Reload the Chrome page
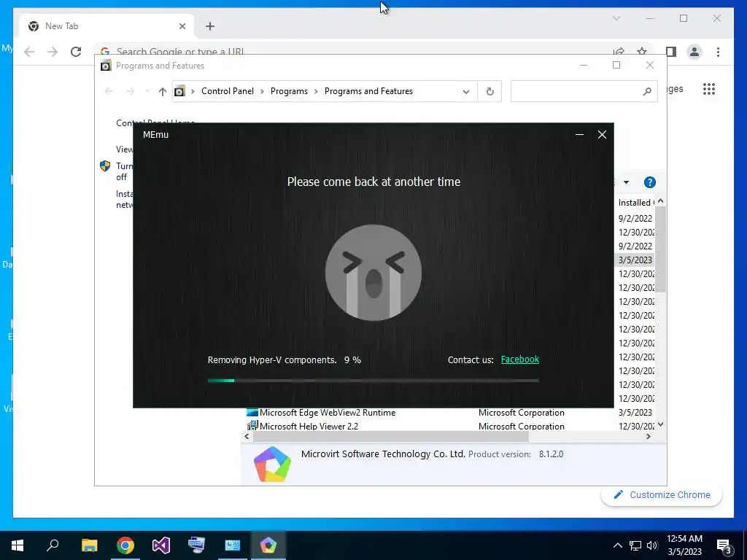 [x=76, y=52]
